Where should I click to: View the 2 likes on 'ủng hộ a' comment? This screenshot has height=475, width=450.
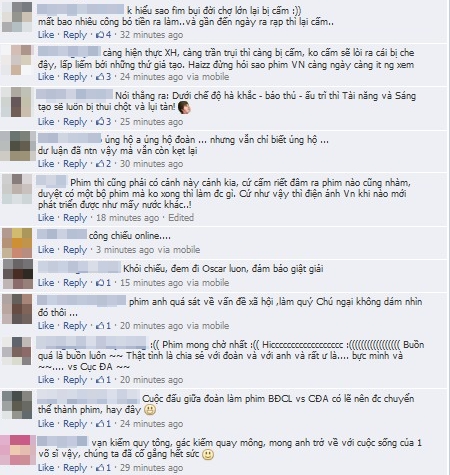point(104,164)
